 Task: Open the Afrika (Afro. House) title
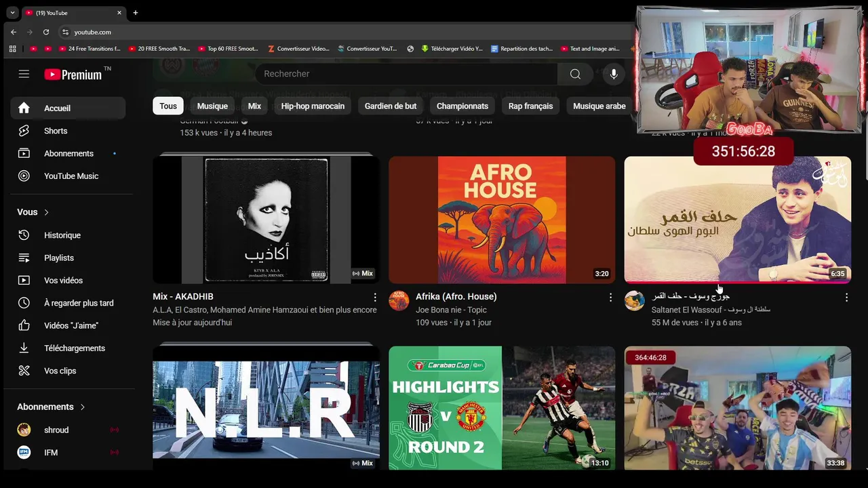(x=456, y=297)
